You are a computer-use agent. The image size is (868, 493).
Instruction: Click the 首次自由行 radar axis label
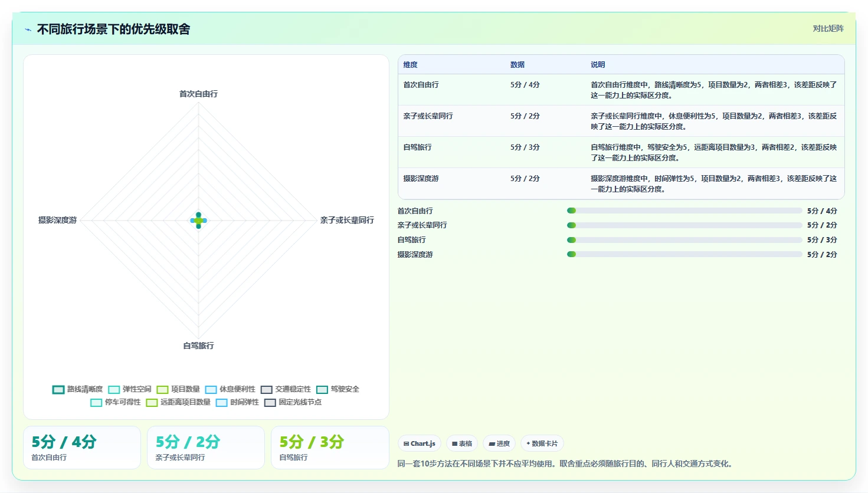(198, 94)
